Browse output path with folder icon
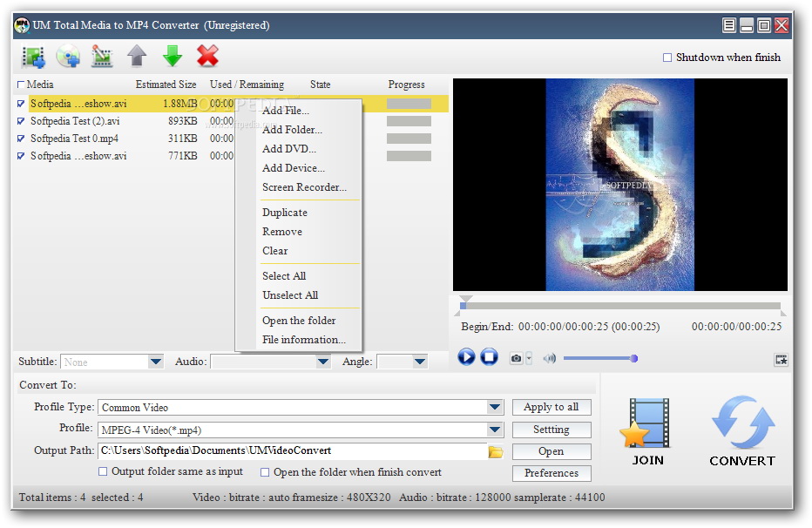Screen dimensions: 812x528 (496, 451)
